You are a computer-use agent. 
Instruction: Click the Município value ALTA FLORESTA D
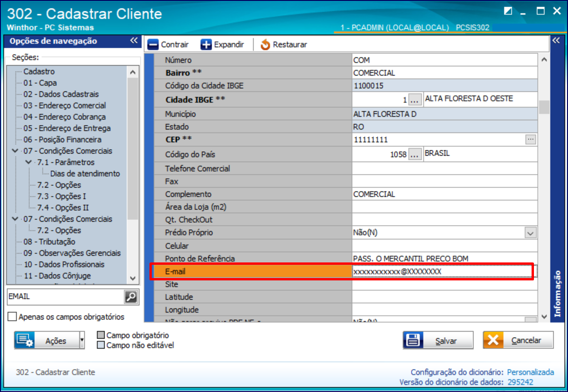click(445, 114)
